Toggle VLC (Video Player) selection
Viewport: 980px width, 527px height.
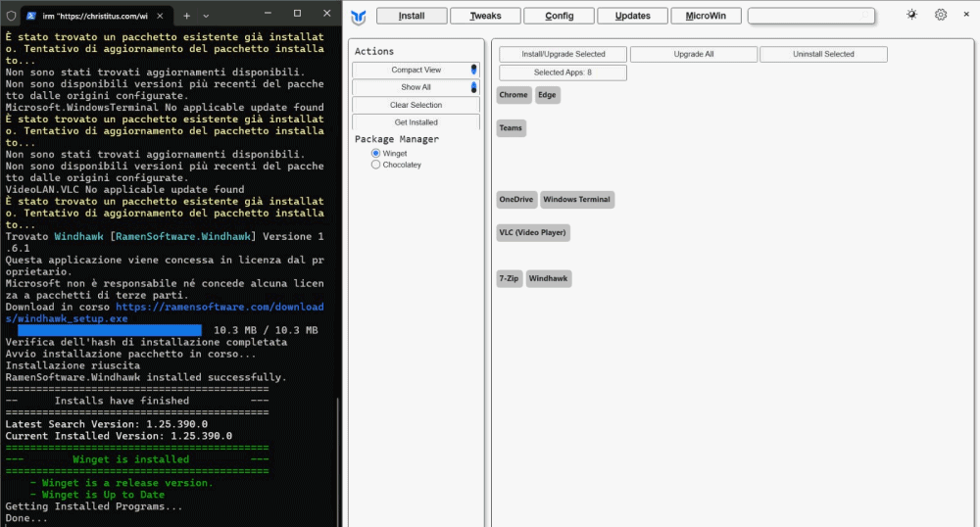(533, 233)
